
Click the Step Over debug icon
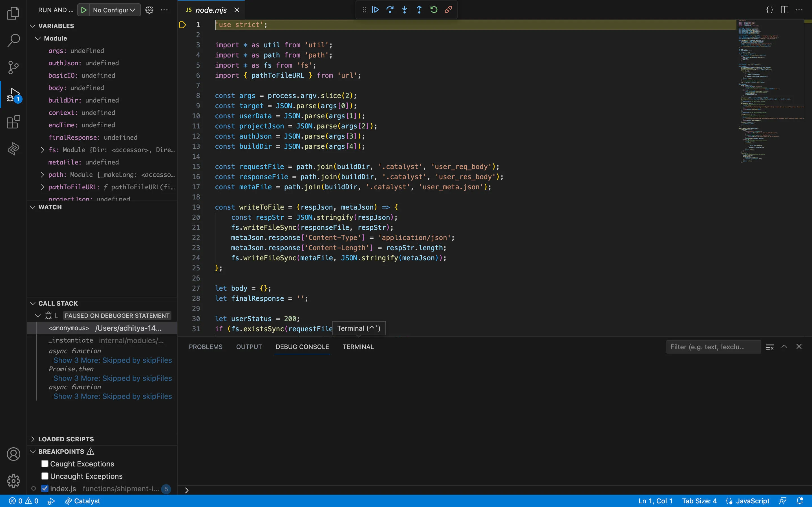(390, 10)
